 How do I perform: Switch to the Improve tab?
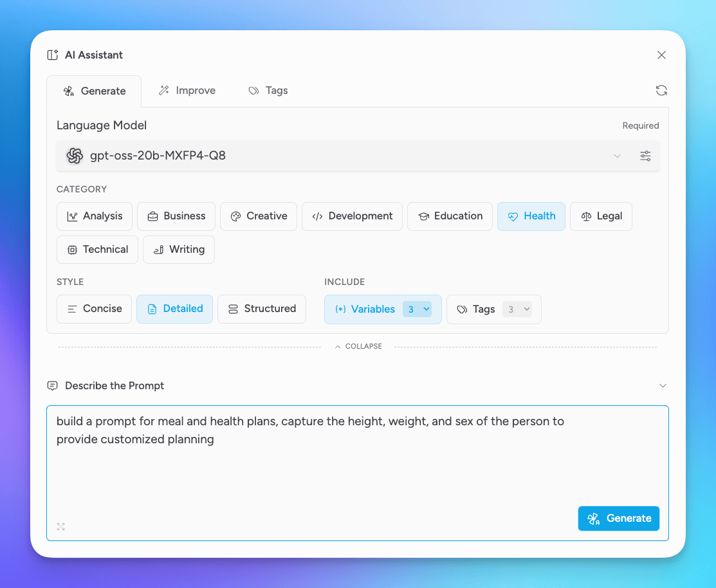tap(187, 90)
